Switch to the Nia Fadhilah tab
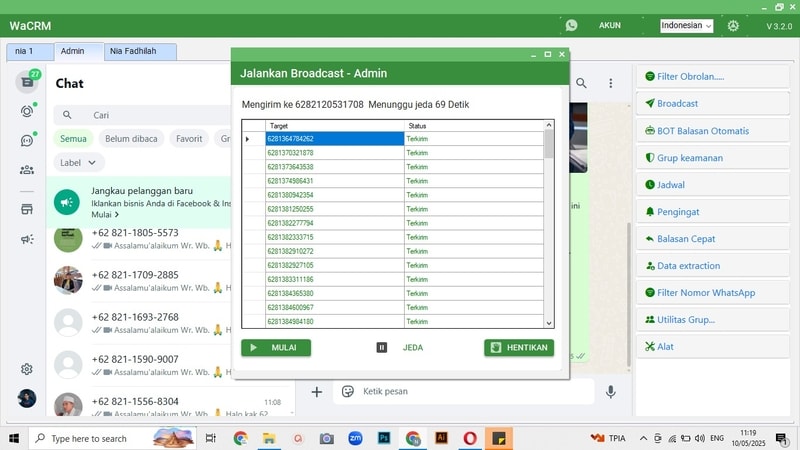The image size is (800, 450). pyautogui.click(x=140, y=52)
